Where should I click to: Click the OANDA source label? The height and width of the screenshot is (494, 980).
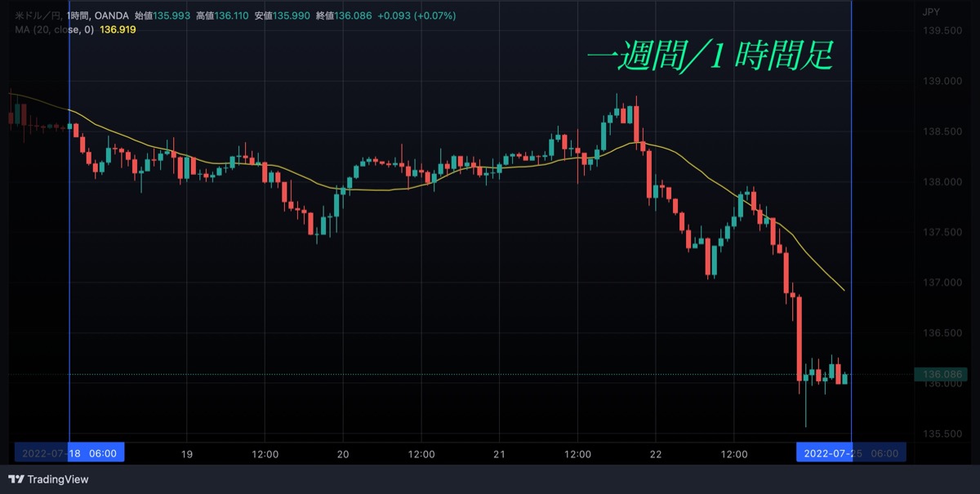(x=113, y=16)
